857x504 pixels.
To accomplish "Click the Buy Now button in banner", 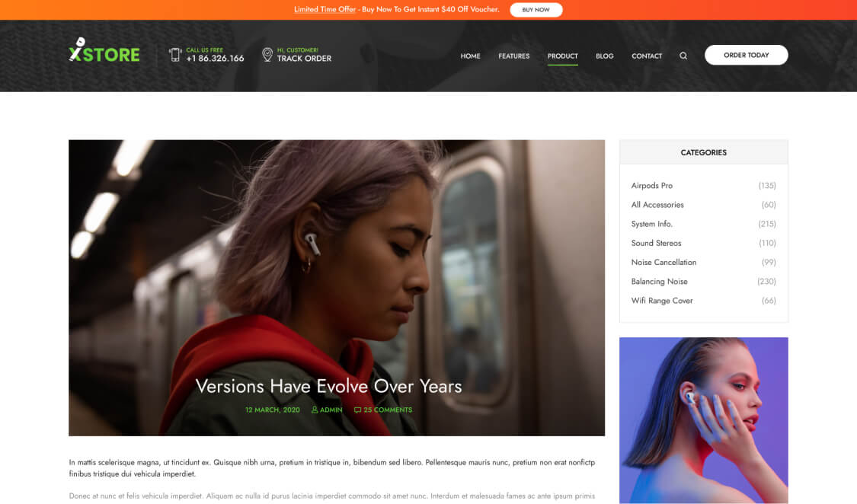I will [536, 10].
